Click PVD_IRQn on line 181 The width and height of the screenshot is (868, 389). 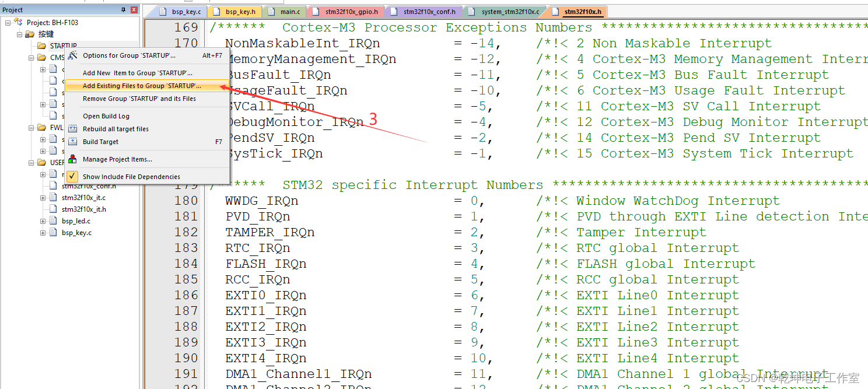tap(258, 216)
